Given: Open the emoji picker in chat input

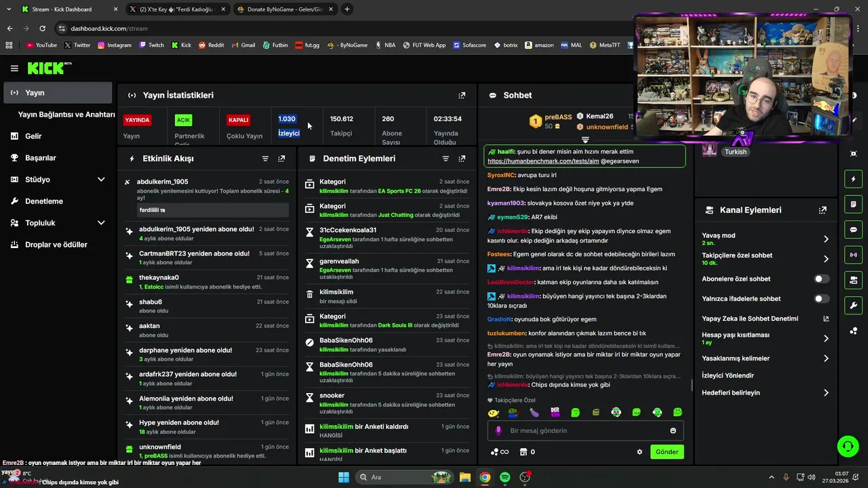Looking at the screenshot, I should click(673, 430).
